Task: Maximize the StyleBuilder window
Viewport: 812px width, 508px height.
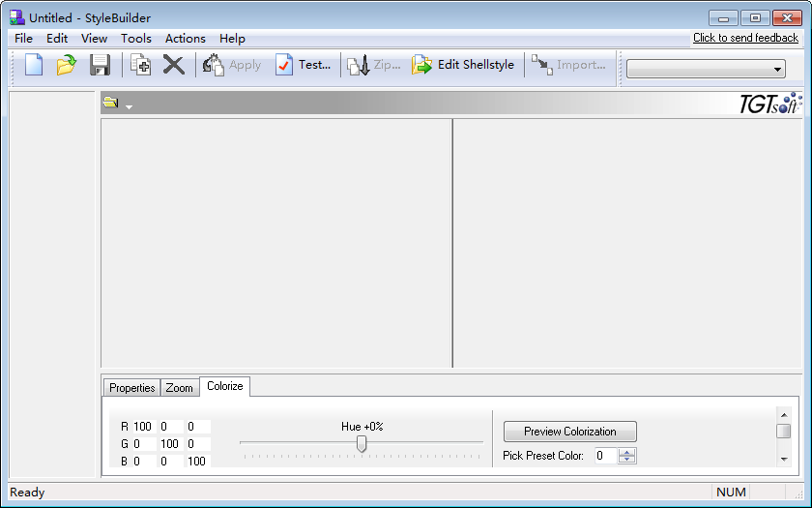Action: (755, 18)
